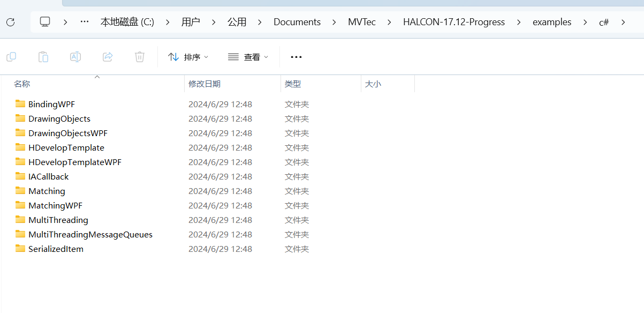Select the MatchingWPF folder name
Viewport: 644px width, 313px height.
click(55, 205)
